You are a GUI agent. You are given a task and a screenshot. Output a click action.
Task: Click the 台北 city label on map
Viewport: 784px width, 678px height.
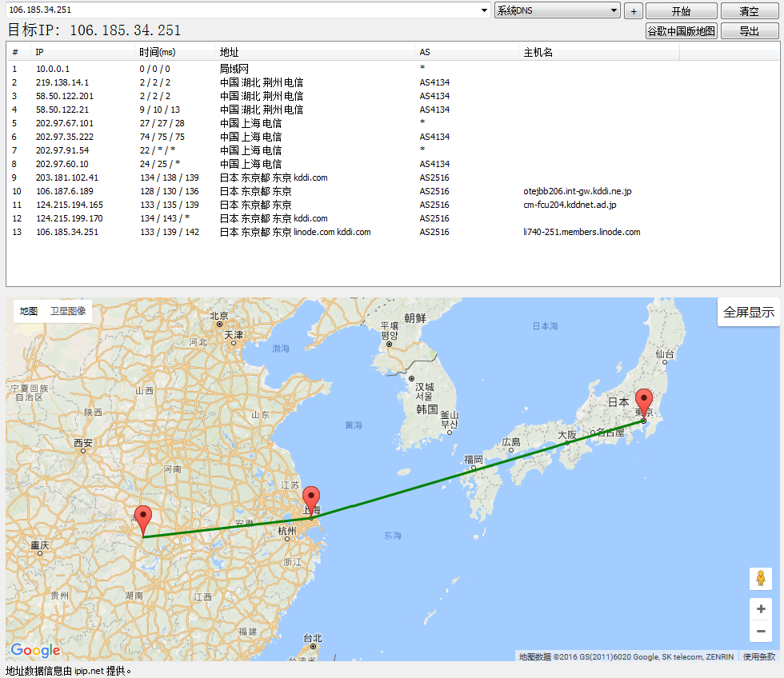[313, 638]
